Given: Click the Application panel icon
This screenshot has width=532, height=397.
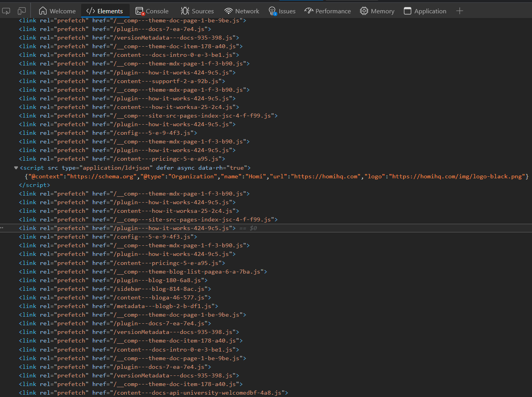Looking at the screenshot, I should [407, 11].
